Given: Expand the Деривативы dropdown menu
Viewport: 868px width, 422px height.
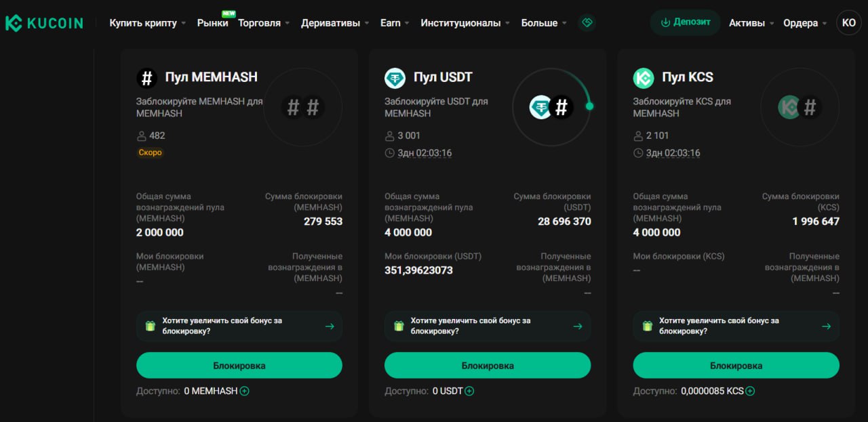Looking at the screenshot, I should 335,23.
